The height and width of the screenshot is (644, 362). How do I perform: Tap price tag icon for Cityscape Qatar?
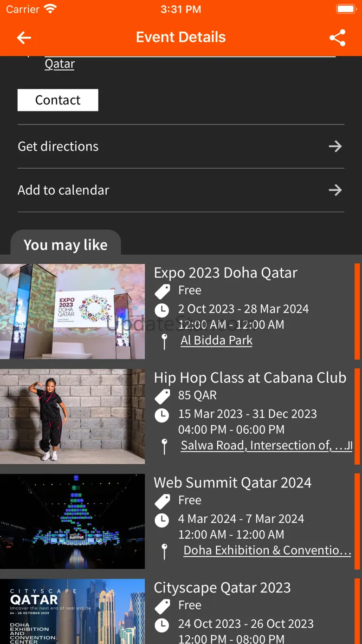(162, 606)
